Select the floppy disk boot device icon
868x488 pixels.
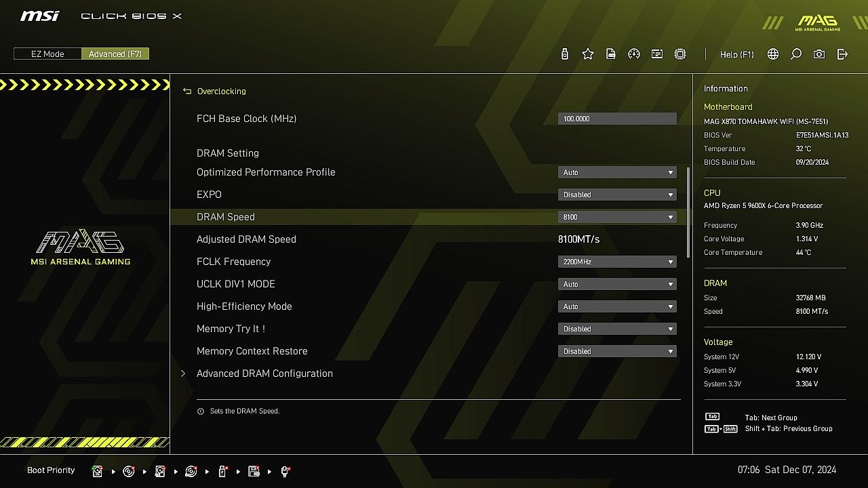point(254,471)
